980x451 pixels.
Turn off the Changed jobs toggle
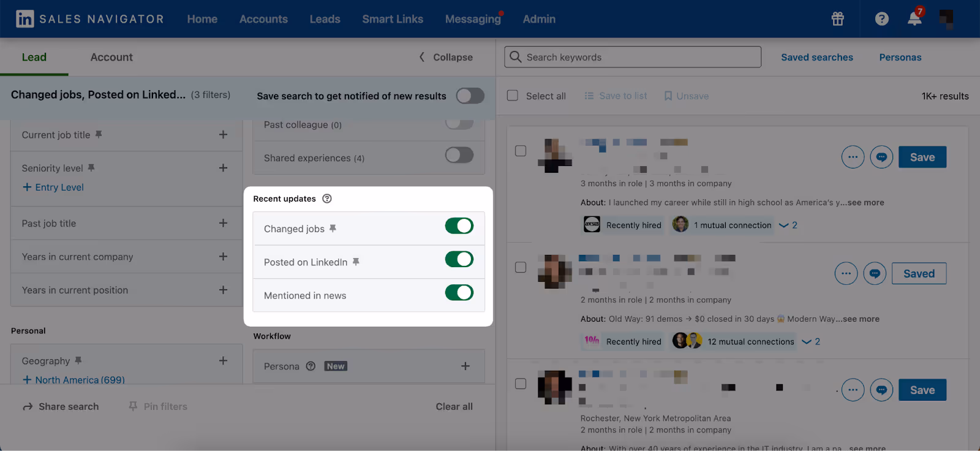[x=459, y=226]
